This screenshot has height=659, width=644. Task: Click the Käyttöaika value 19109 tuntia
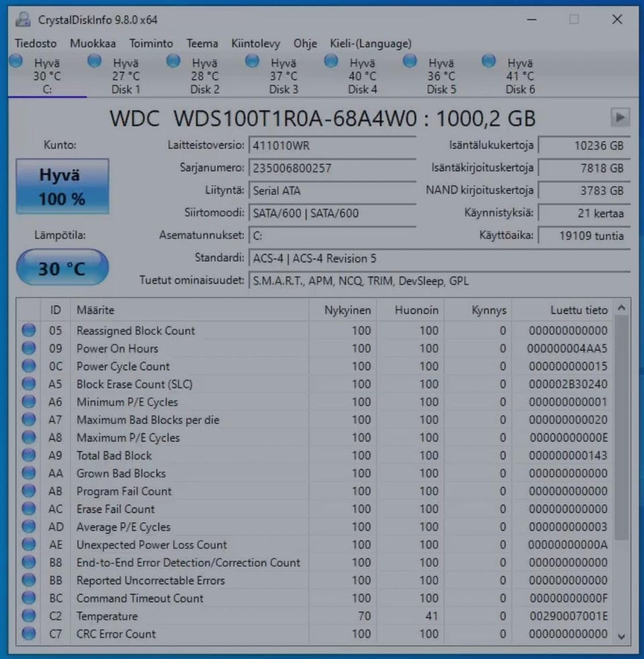coord(584,236)
